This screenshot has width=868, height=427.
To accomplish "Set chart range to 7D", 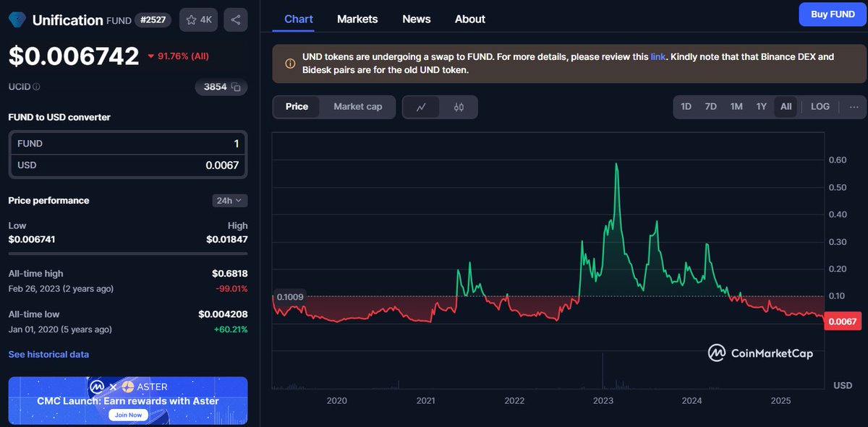I will 711,106.
